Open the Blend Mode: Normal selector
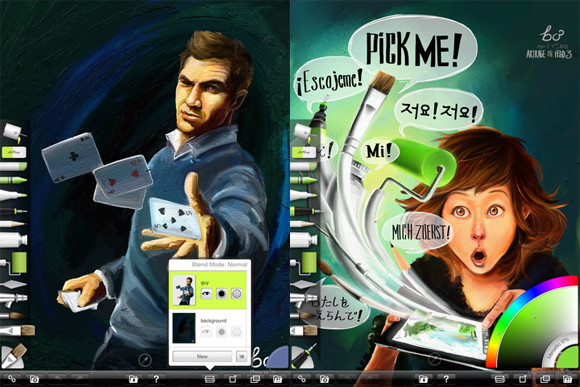 tap(219, 264)
